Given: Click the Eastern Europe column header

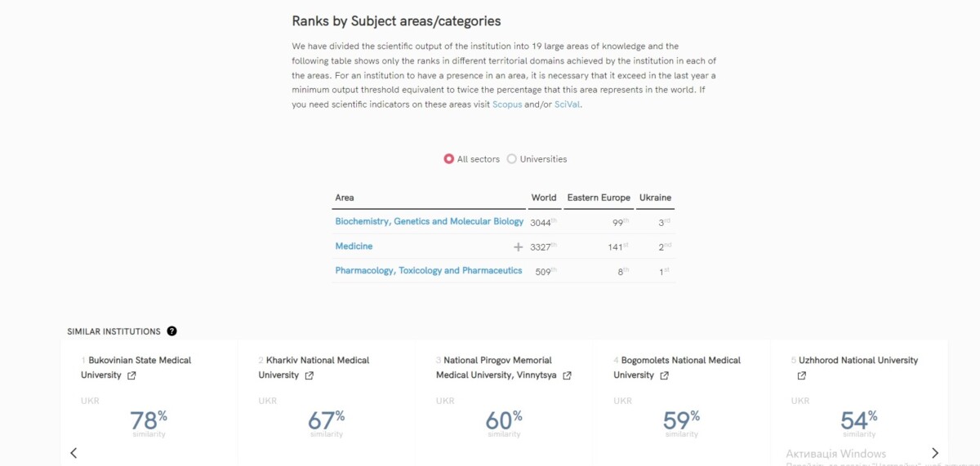Looking at the screenshot, I should [x=599, y=197].
